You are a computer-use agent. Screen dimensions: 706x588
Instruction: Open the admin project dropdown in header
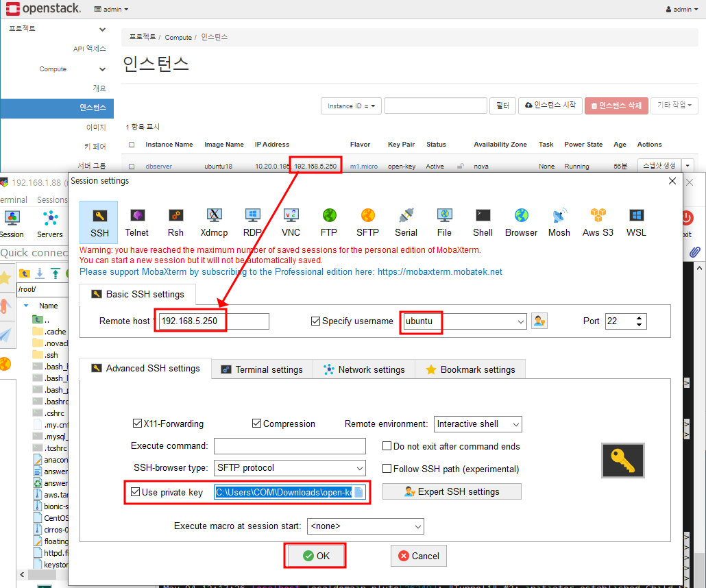[x=111, y=9]
